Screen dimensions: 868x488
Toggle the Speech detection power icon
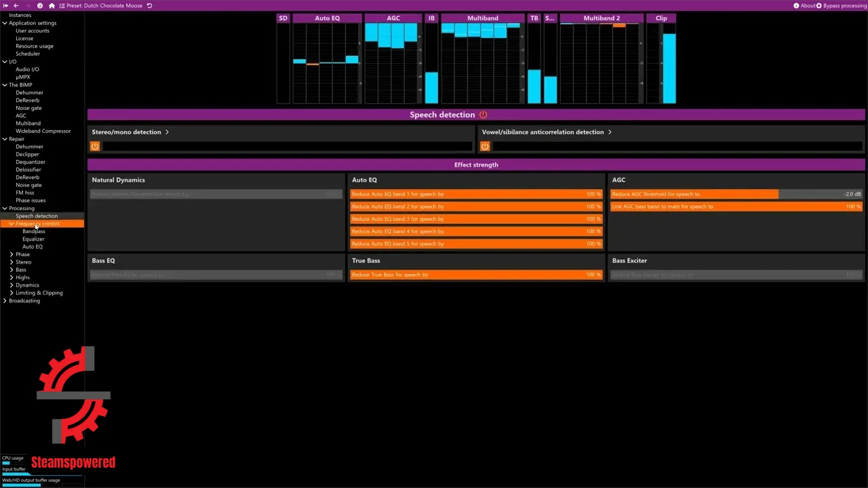tap(483, 115)
